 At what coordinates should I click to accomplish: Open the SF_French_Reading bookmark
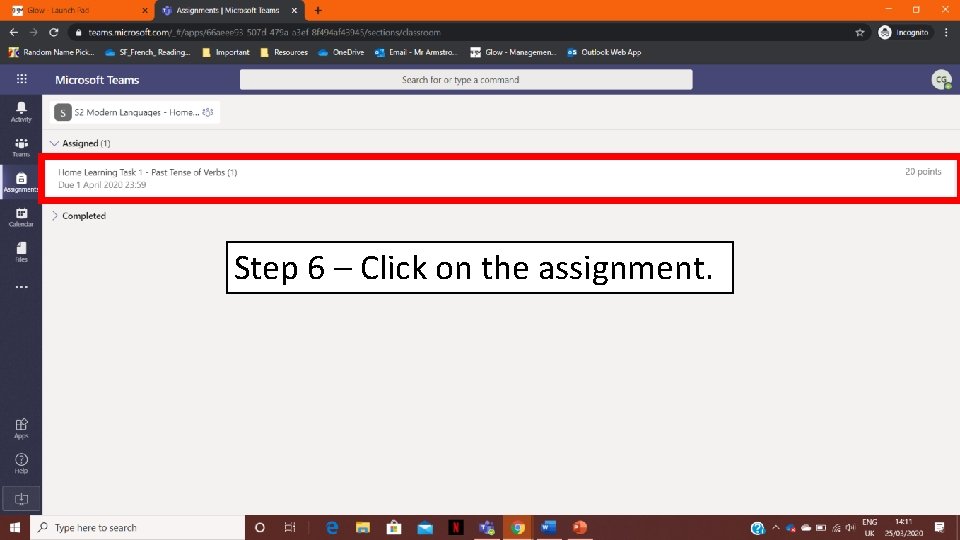[148, 52]
